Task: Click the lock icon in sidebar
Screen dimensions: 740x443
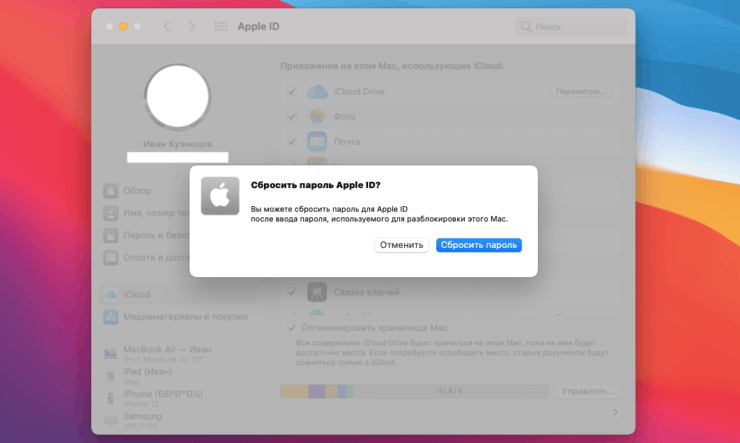Action: click(110, 235)
